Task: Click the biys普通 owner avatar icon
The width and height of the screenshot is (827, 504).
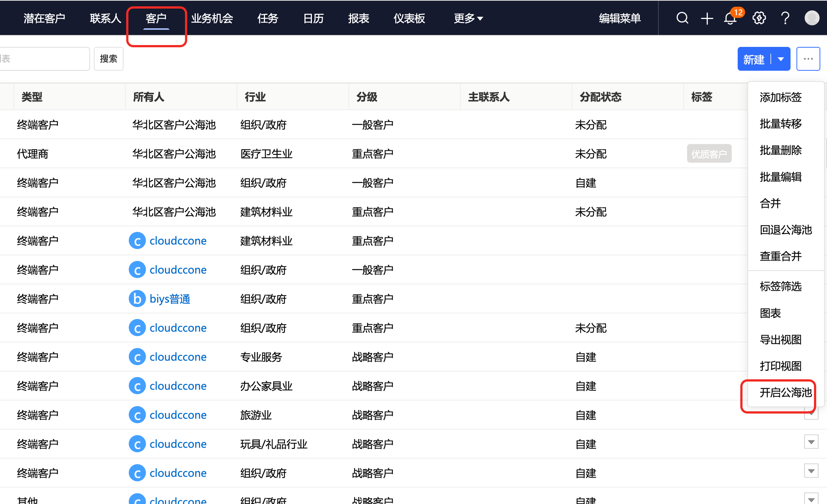Action: point(137,299)
